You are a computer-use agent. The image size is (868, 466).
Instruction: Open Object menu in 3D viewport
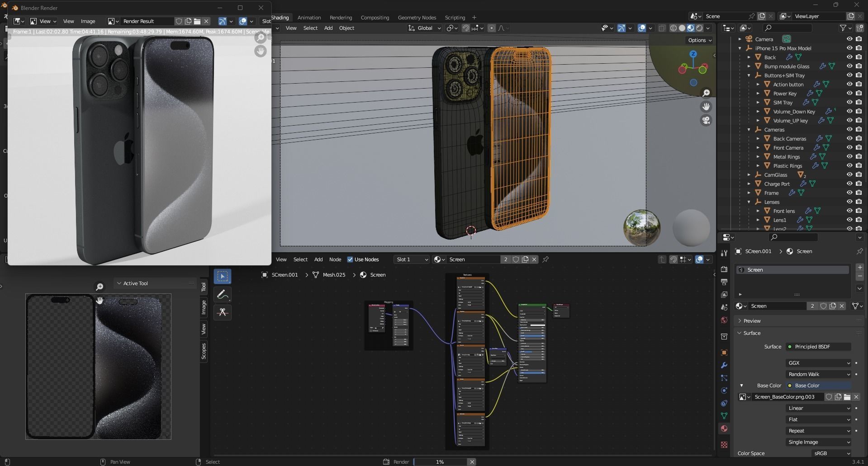click(x=346, y=28)
